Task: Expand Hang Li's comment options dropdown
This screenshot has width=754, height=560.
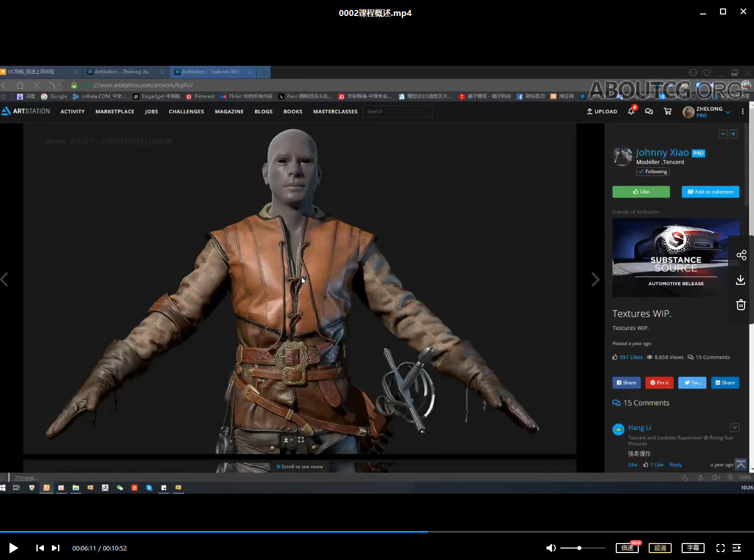Action: [x=735, y=427]
